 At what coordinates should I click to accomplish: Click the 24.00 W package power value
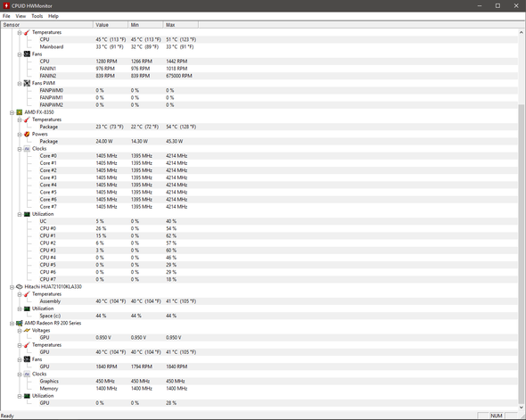pos(104,141)
